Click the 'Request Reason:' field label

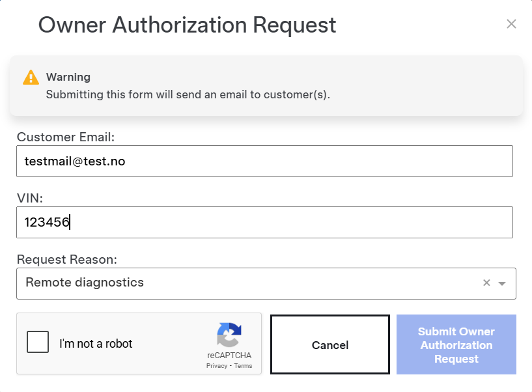coord(67,259)
